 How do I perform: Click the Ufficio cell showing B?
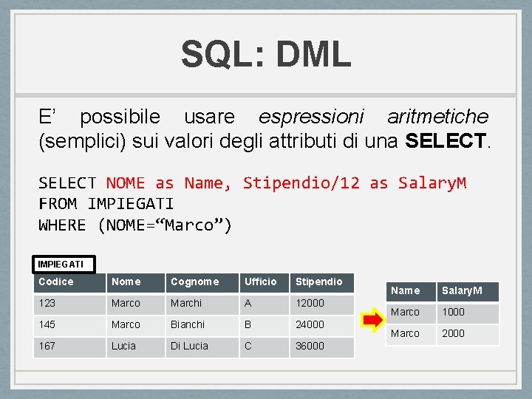265,326
